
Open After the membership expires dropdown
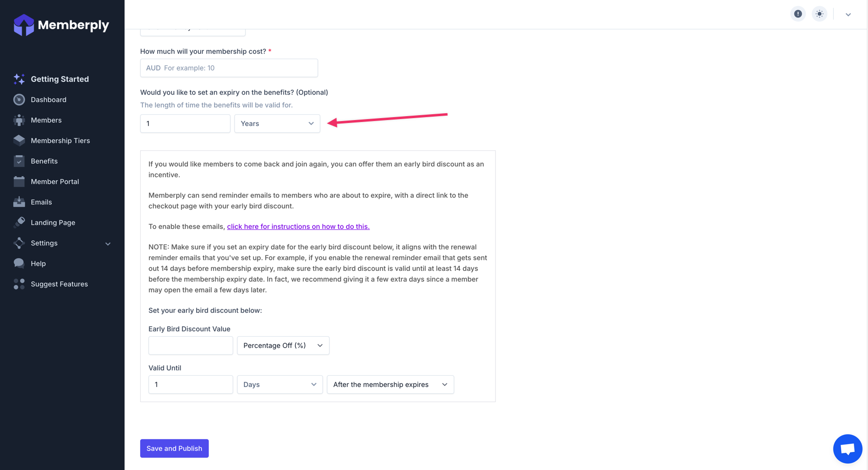click(x=390, y=385)
